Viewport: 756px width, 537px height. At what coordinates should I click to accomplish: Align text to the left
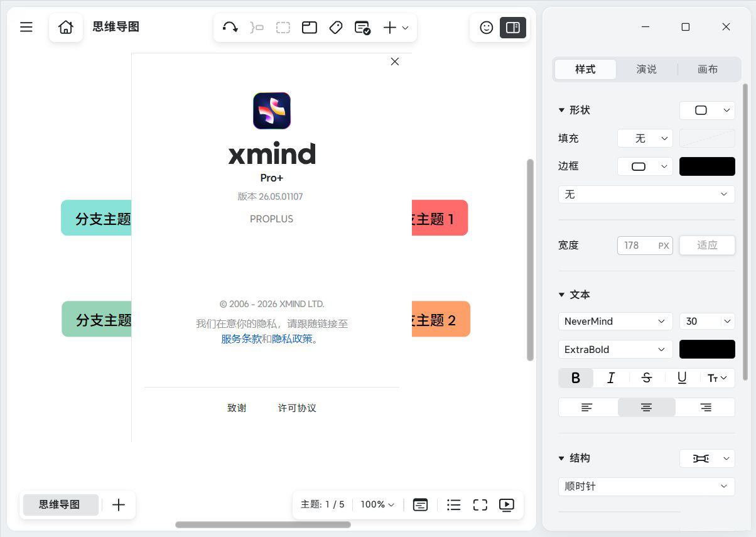coord(587,408)
